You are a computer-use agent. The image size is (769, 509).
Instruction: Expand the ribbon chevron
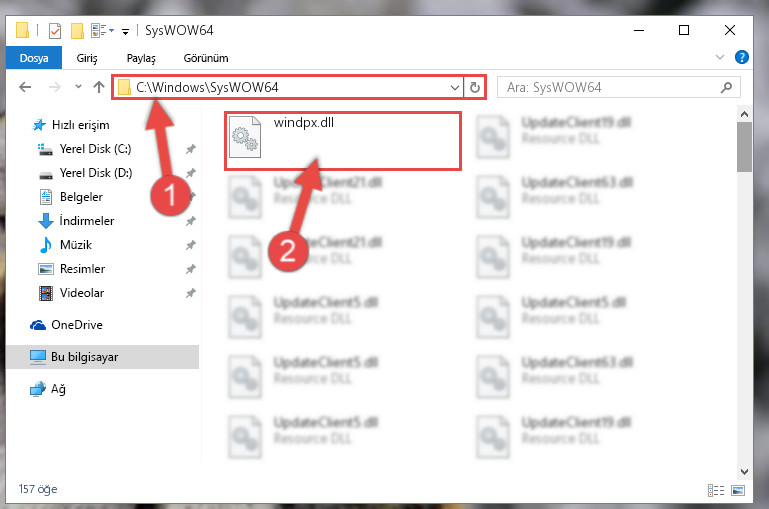(x=719, y=57)
